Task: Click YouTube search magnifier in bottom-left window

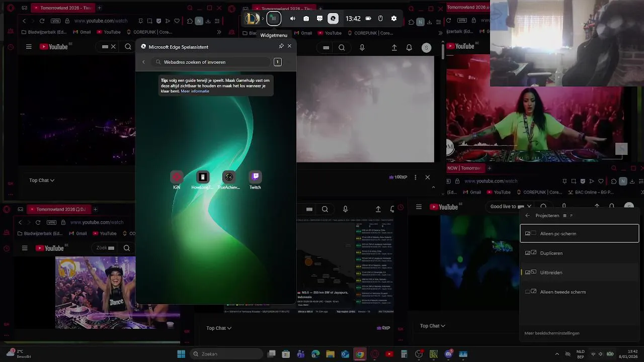Action: point(127,248)
